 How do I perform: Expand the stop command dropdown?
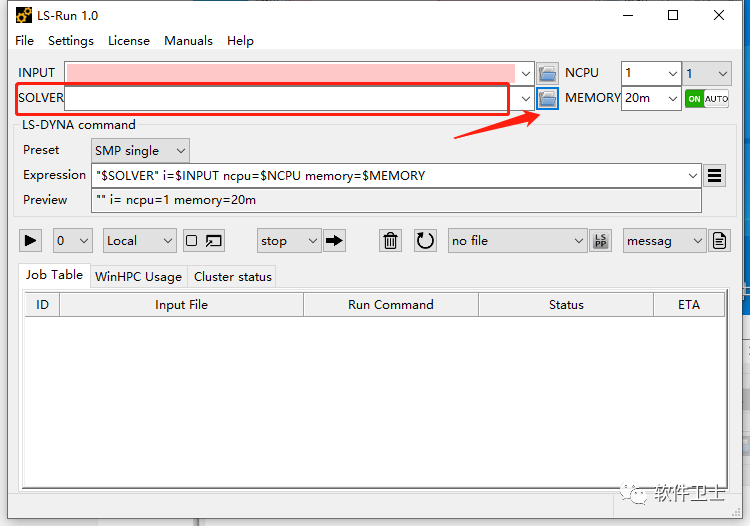tap(289, 241)
